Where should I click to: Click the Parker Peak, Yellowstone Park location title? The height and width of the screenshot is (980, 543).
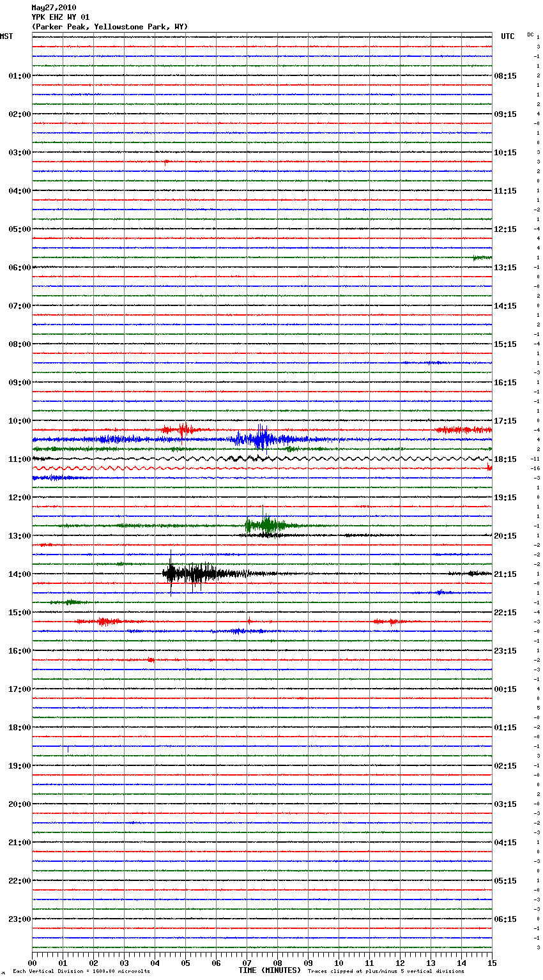click(110, 27)
